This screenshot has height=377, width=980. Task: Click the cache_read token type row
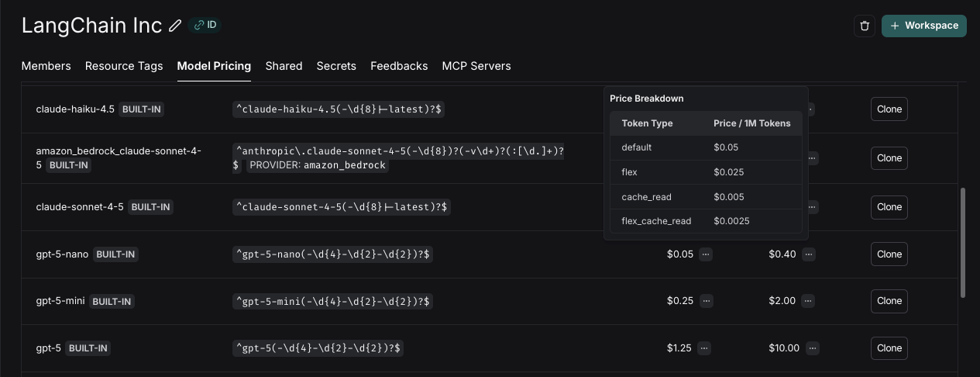tap(706, 197)
